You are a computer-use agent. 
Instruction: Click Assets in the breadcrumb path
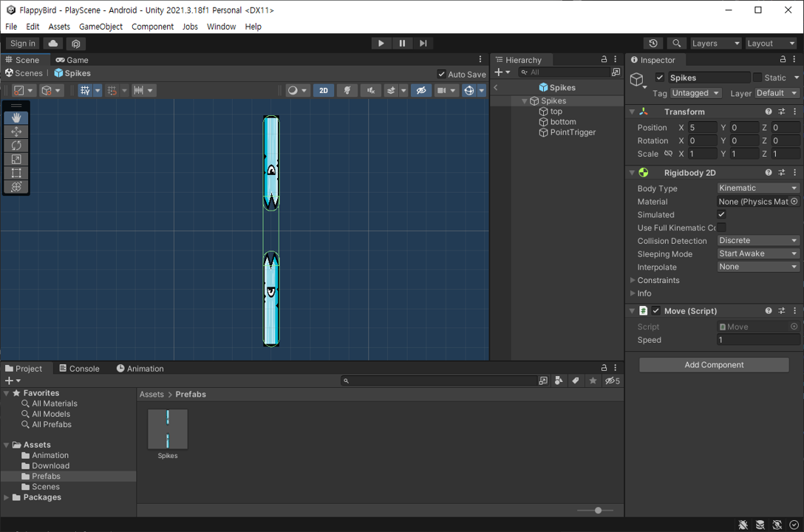(151, 394)
